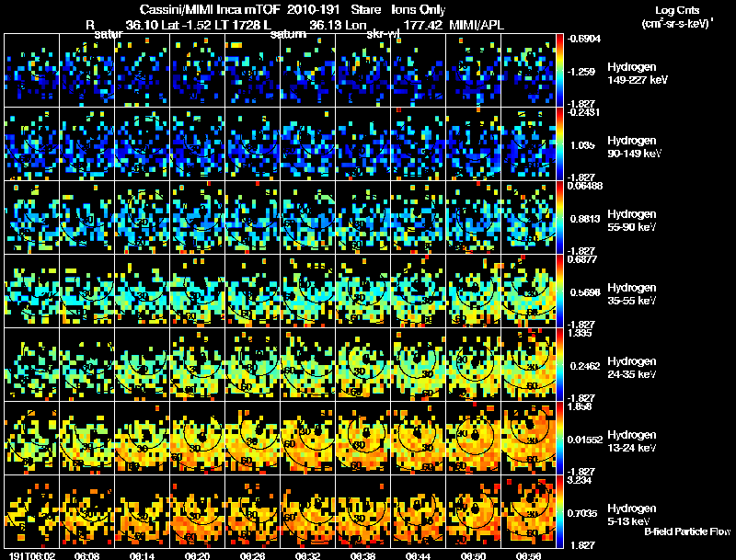The height and width of the screenshot is (560, 736).
Task: Select the 'Hydrogen 35-55 keV' row label
Action: coord(632,294)
